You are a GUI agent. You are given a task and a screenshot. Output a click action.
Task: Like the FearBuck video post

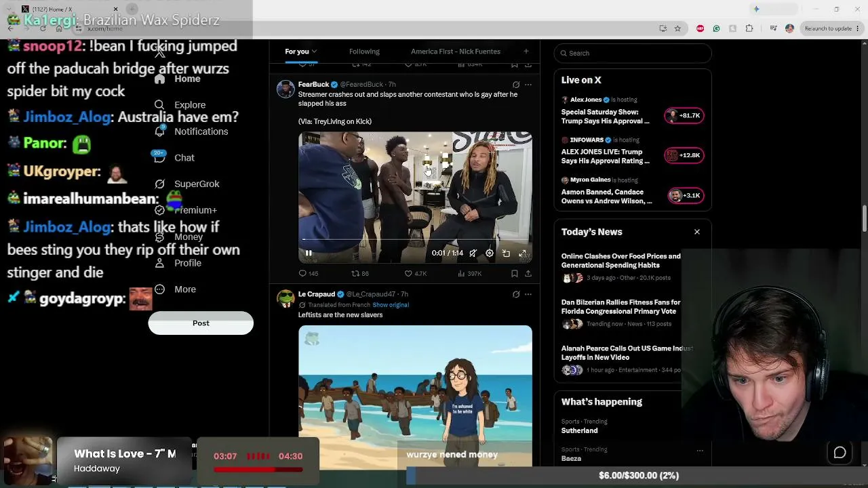point(415,274)
